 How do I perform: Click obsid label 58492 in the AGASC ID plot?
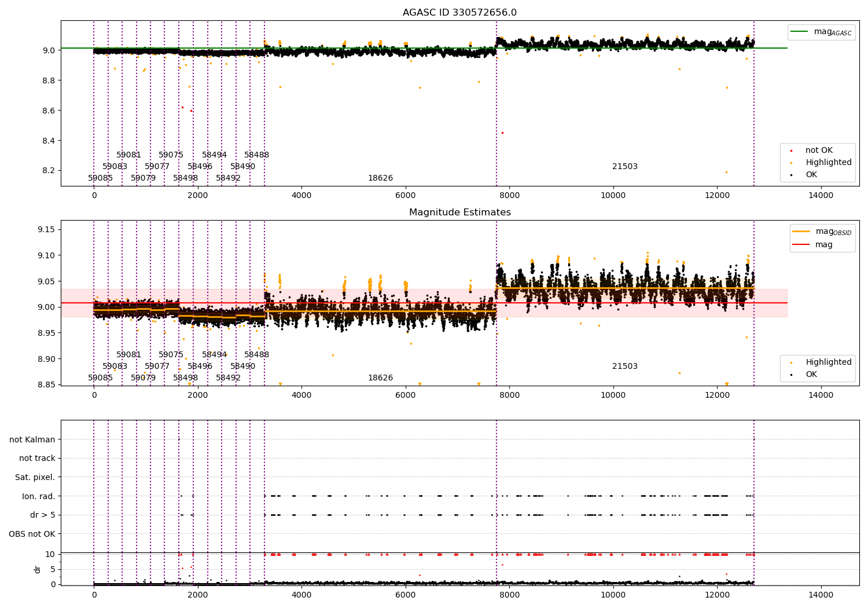pyautogui.click(x=229, y=178)
